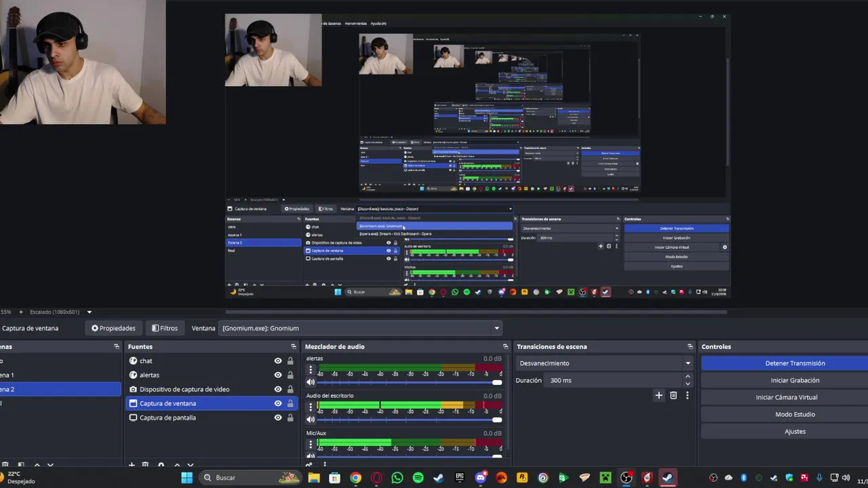Lock the alertas source
This screenshot has height=488, width=868.
coord(290,375)
